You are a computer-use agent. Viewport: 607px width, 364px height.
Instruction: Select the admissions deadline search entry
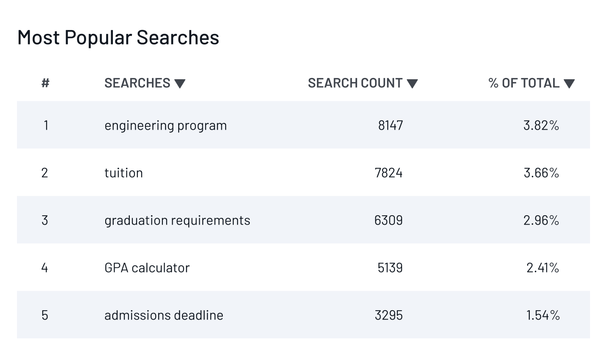(164, 315)
